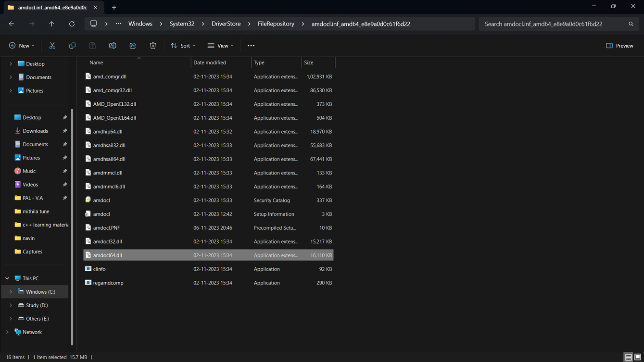The height and width of the screenshot is (362, 644).
Task: Go back with the left arrow
Action: click(12, 24)
